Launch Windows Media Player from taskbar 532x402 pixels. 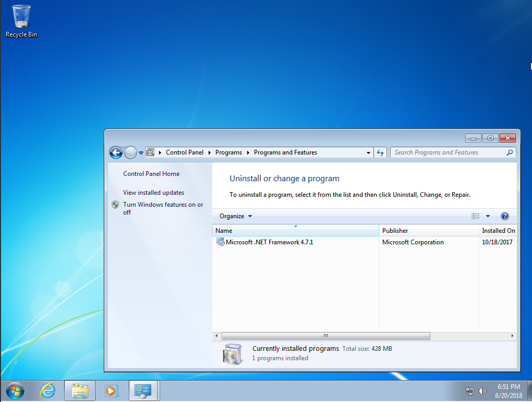(111, 391)
